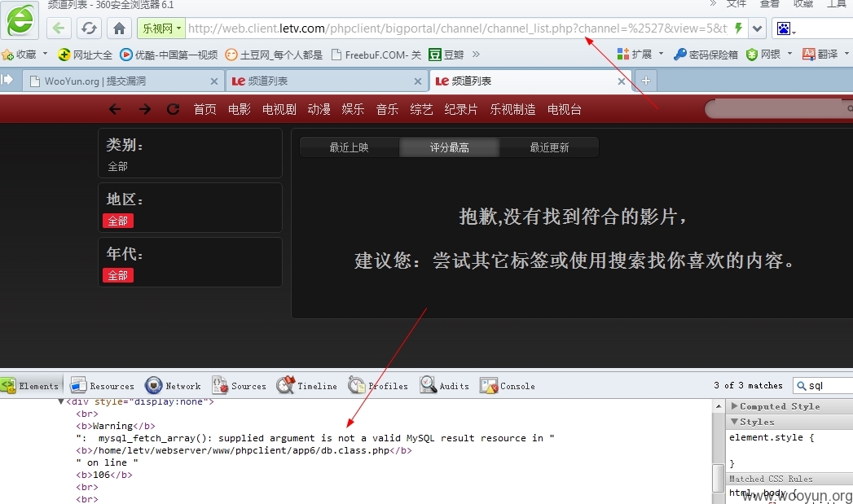Open 乐视制造 channel

click(512, 109)
